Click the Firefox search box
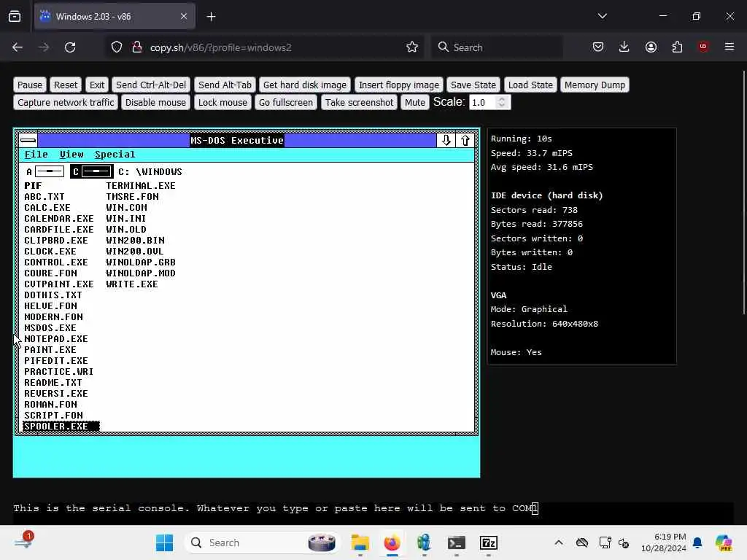Viewport: 747px width, 560px height. pos(497,47)
